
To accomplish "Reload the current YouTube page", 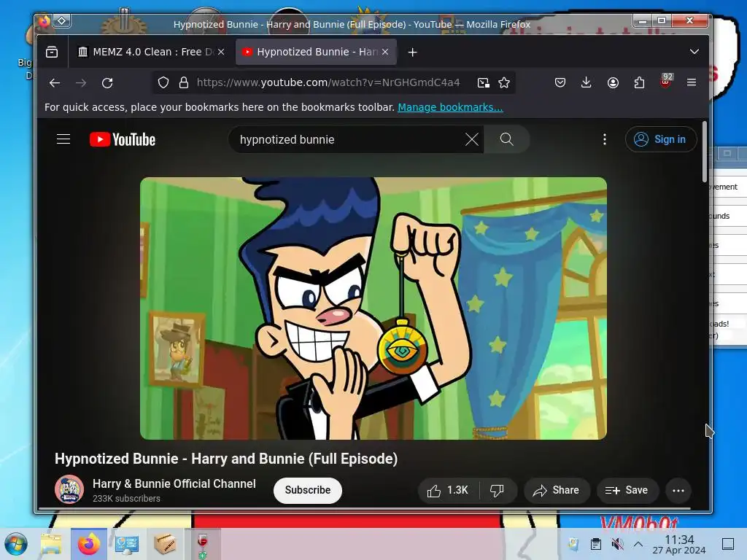I will tap(108, 83).
